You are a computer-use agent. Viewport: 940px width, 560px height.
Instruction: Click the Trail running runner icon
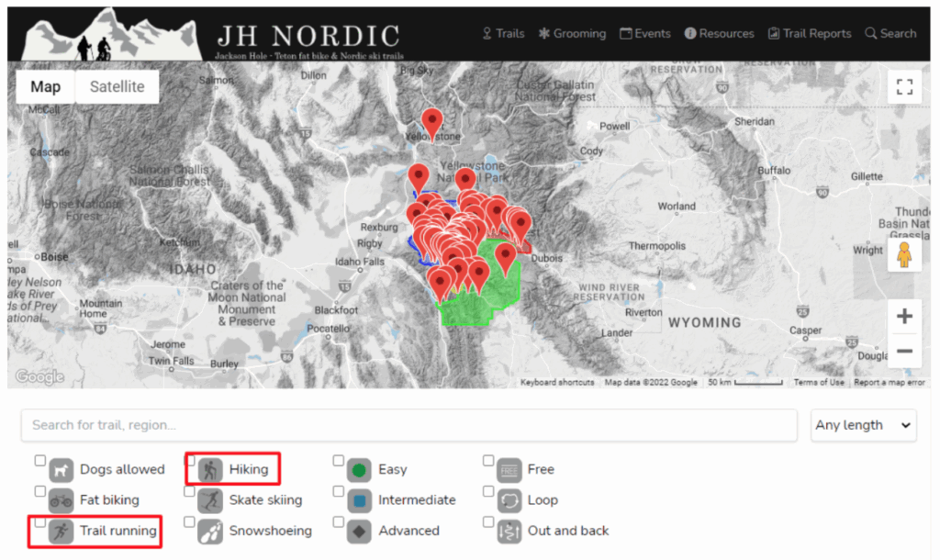click(62, 532)
